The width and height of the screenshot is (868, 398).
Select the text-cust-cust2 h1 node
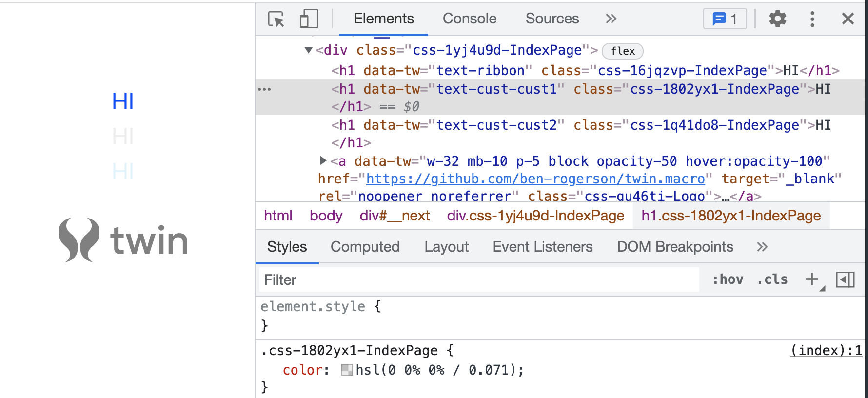coord(581,134)
